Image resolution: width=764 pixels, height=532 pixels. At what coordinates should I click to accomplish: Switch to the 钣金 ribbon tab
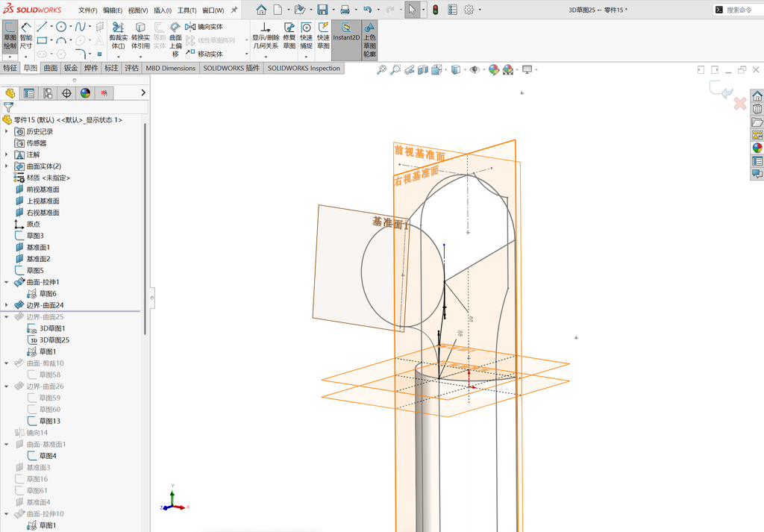[x=71, y=68]
